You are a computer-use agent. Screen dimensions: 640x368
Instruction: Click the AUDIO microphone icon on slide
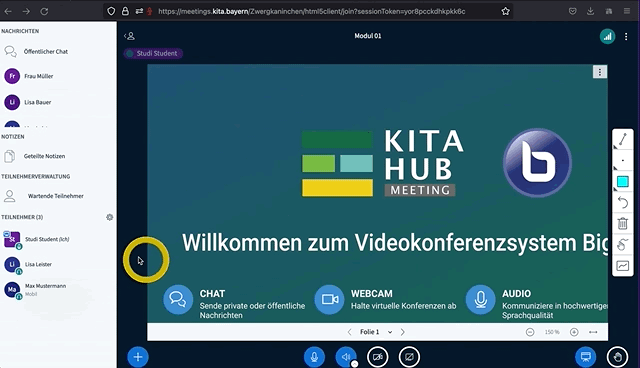480,299
